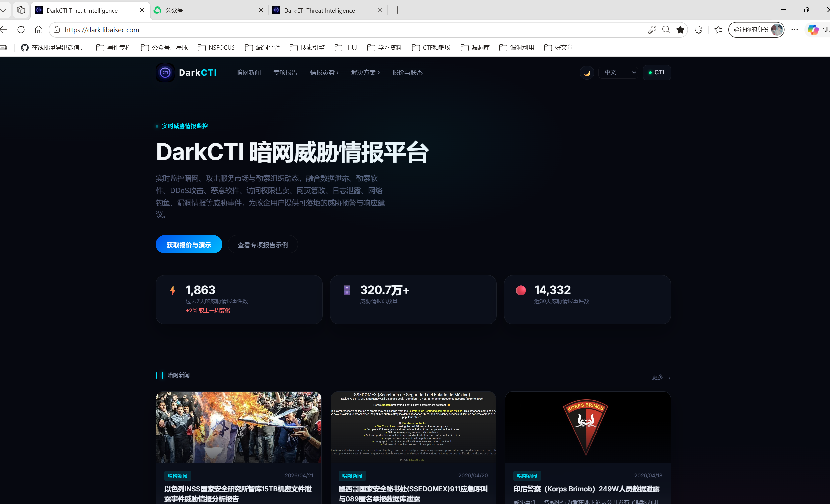Click the 实时威胁情报监控 label
Viewport: 830px width, 504px height.
[x=184, y=126]
